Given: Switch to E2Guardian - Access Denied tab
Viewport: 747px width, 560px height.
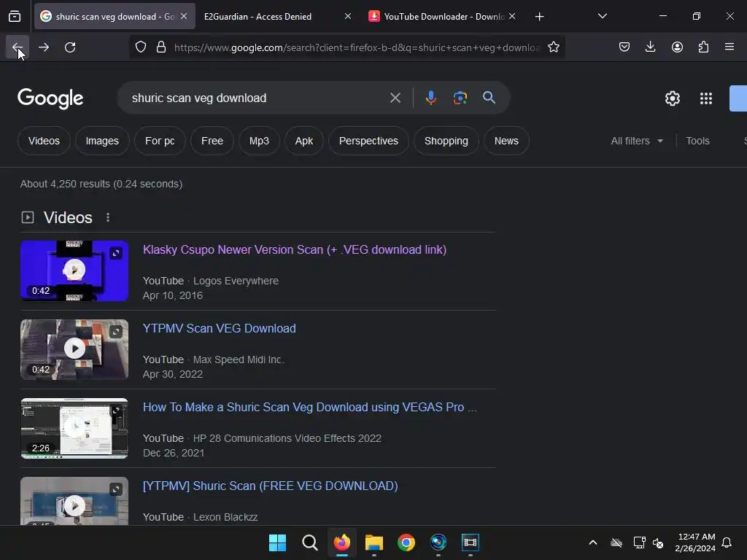Looking at the screenshot, I should 276,17.
